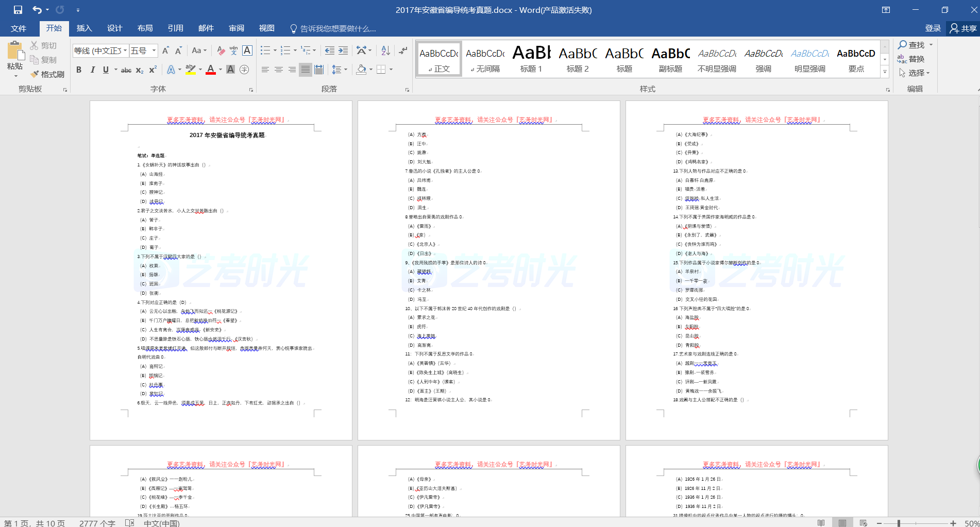Toggle strikethrough text formatting
The image size is (980, 527).
pyautogui.click(x=126, y=70)
